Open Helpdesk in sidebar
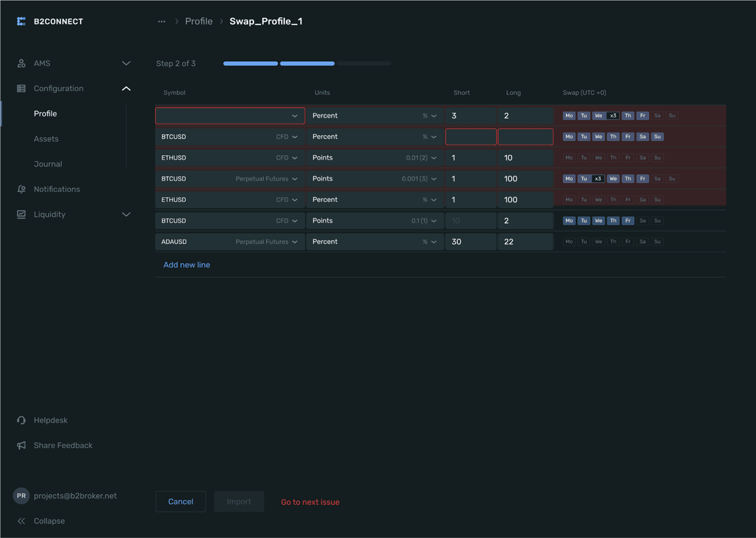 (51, 420)
